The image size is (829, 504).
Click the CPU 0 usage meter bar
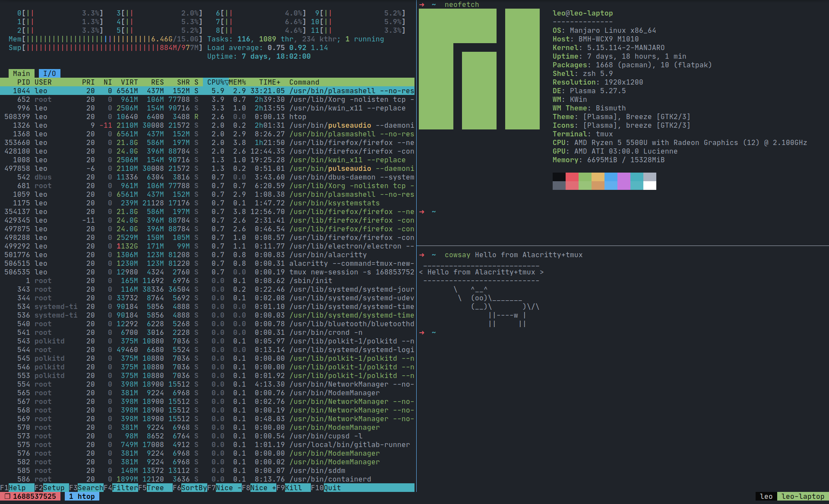tap(60, 13)
